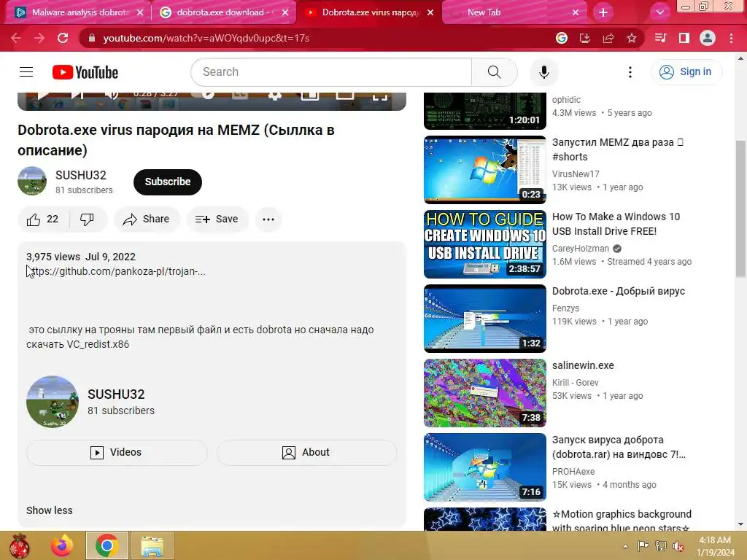Start voice search with microphone icon
Screen dimensions: 747x560
[543, 72]
